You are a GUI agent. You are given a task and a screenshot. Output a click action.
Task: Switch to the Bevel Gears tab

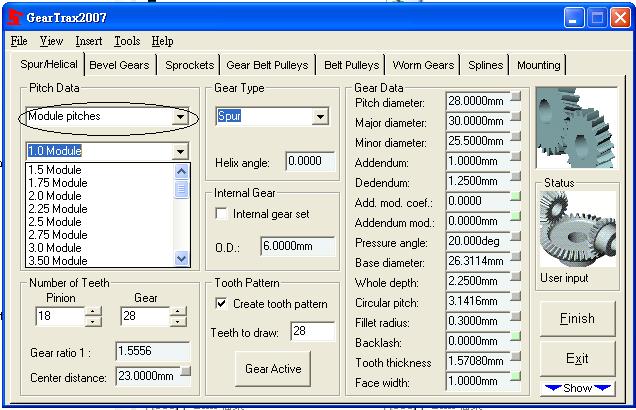[x=119, y=65]
